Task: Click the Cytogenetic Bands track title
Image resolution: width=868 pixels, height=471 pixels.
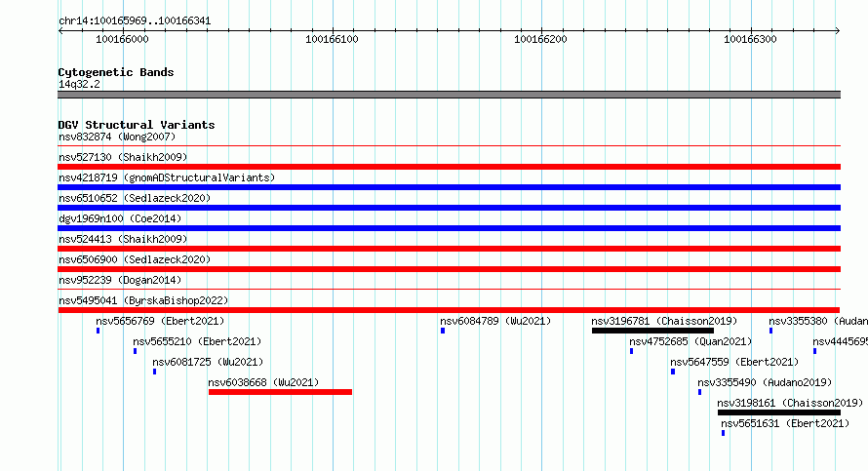Action: (x=116, y=72)
